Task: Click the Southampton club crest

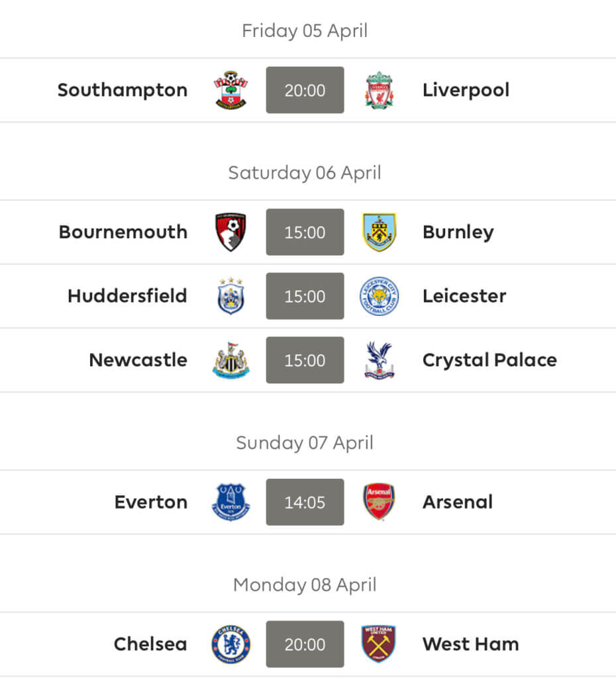Action: point(231,90)
